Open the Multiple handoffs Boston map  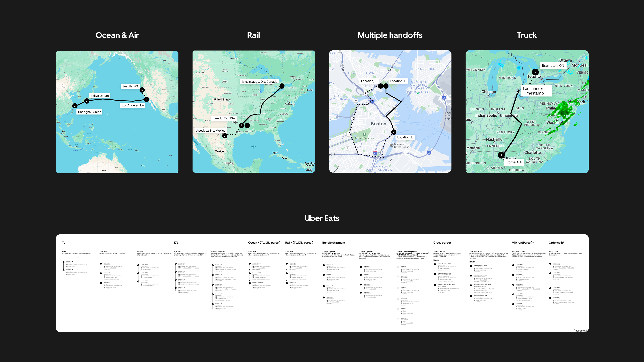[x=390, y=111]
